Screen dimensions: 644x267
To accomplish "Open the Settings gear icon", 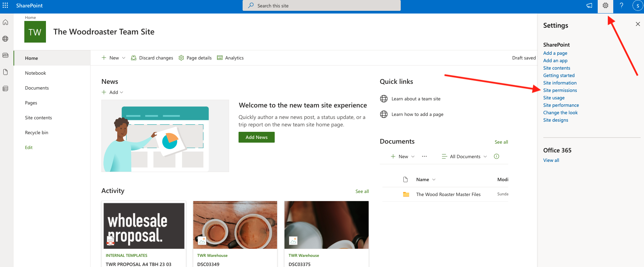I will [x=605, y=6].
